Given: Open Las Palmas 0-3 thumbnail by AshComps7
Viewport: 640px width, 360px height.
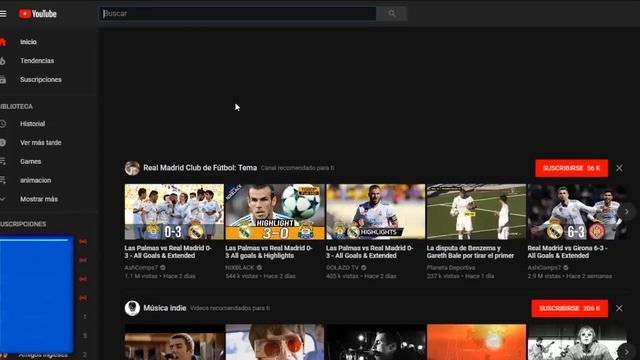Looking at the screenshot, I should click(x=174, y=211).
